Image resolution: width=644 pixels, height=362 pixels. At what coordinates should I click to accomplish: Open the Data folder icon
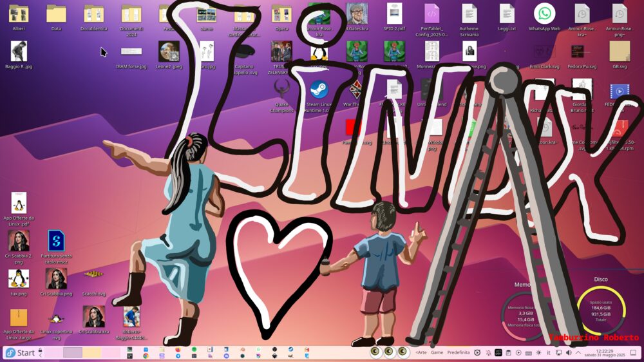(56, 18)
